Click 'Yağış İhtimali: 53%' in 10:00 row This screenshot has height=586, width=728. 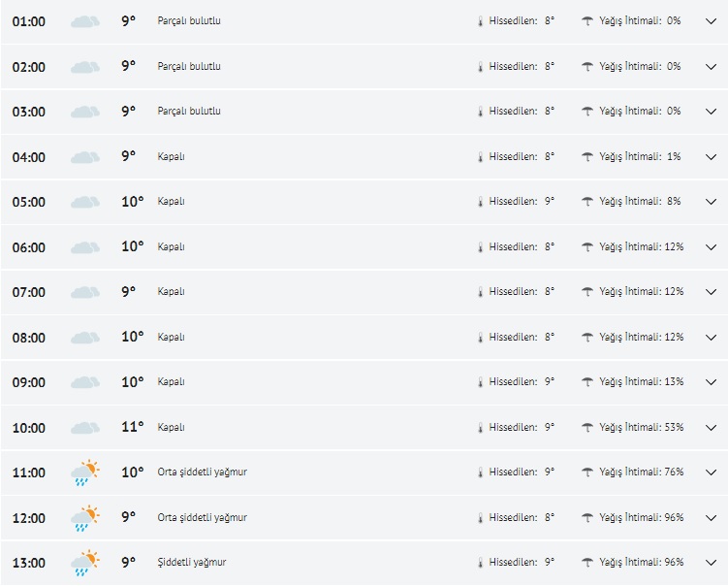point(641,428)
